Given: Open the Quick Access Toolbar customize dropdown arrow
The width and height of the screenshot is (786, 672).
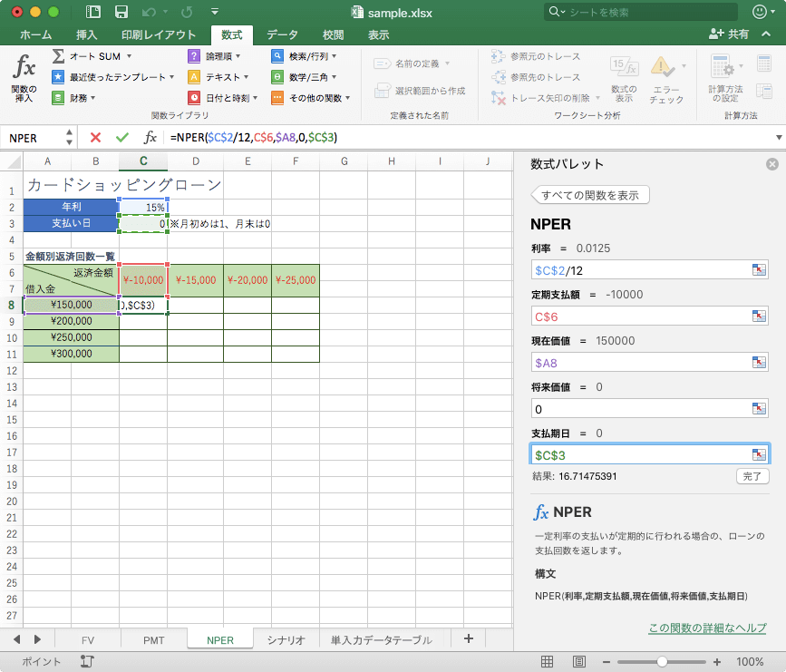Looking at the screenshot, I should coord(215,12).
